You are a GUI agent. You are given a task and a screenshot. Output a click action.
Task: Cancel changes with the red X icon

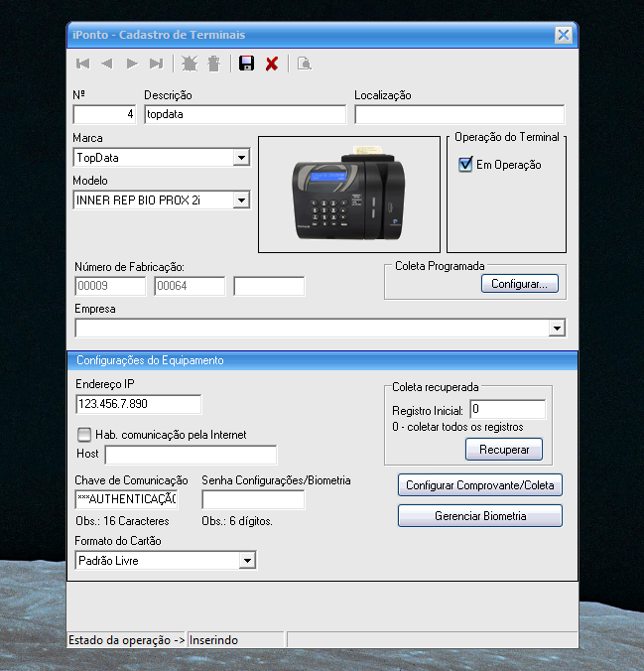point(271,64)
